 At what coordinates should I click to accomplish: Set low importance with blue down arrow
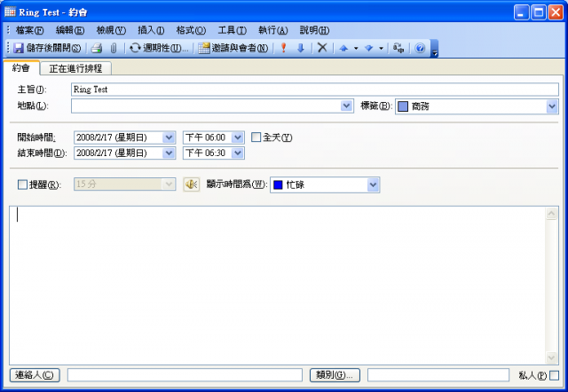coord(300,48)
